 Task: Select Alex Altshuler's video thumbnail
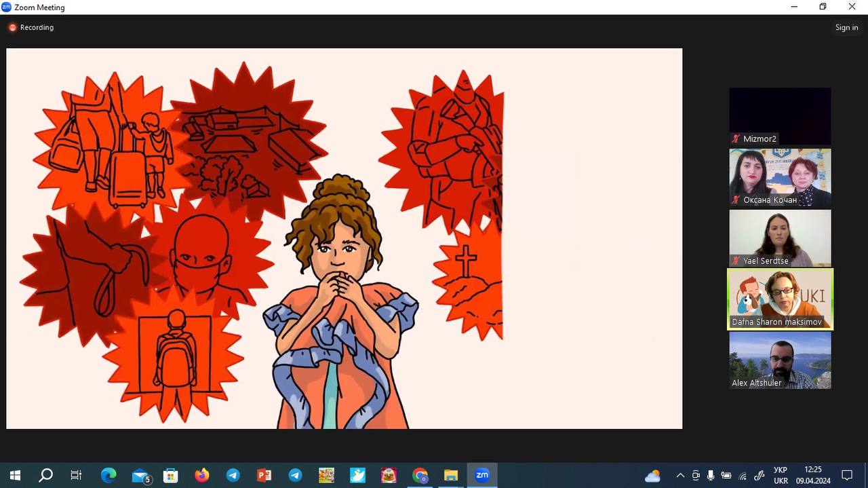click(780, 360)
